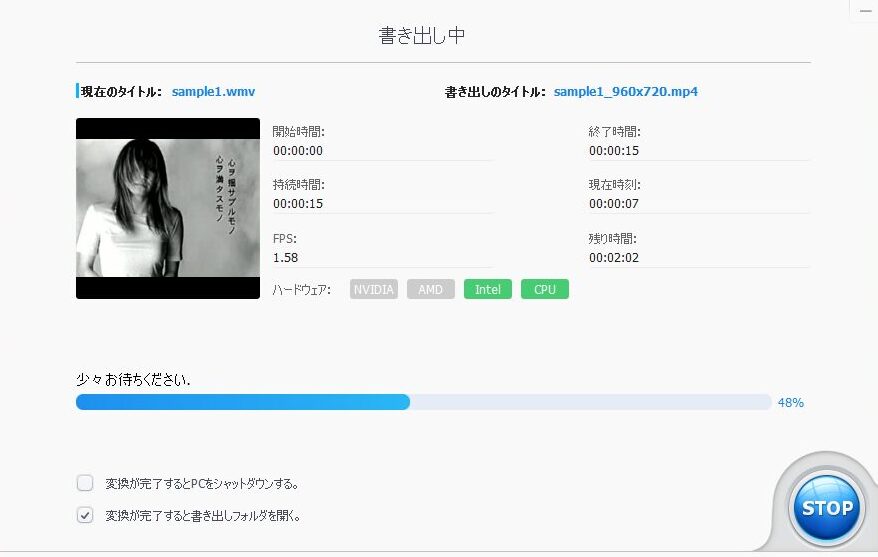The width and height of the screenshot is (878, 557).
Task: Click the shutdown PC option label text
Action: click(202, 483)
